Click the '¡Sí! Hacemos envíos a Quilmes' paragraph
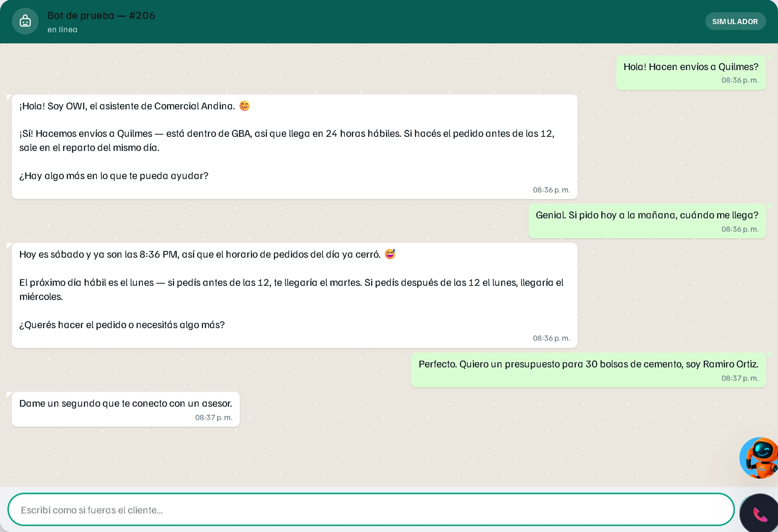This screenshot has width=778, height=532. click(287, 140)
